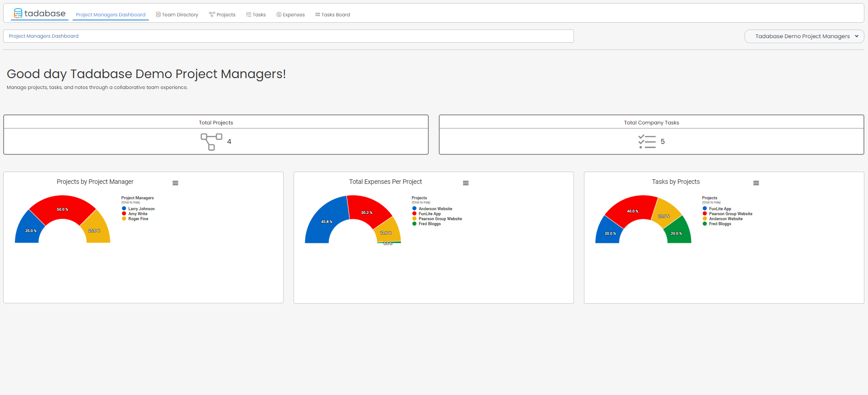
Task: Click the Team Directory icon
Action: (158, 15)
